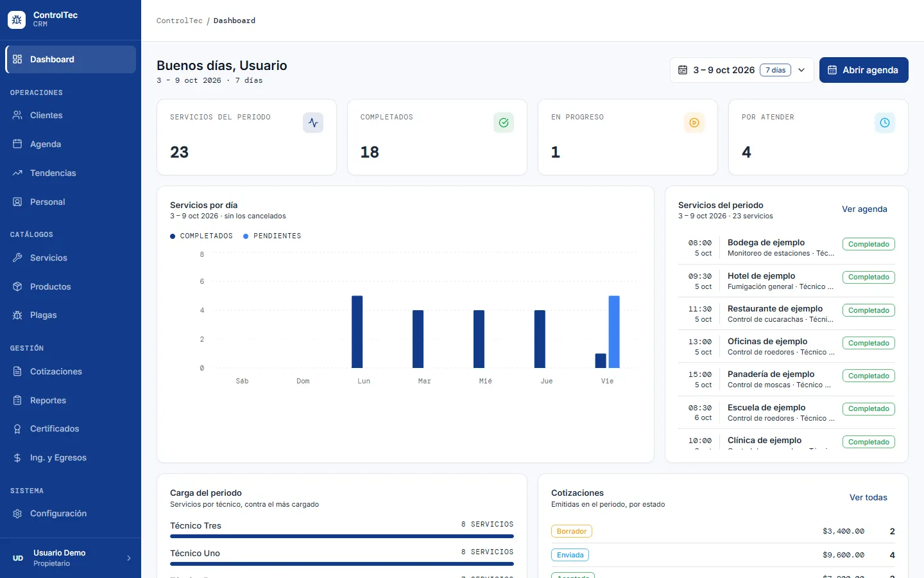Click the Productos box icon
The image size is (924, 578).
pyautogui.click(x=17, y=286)
